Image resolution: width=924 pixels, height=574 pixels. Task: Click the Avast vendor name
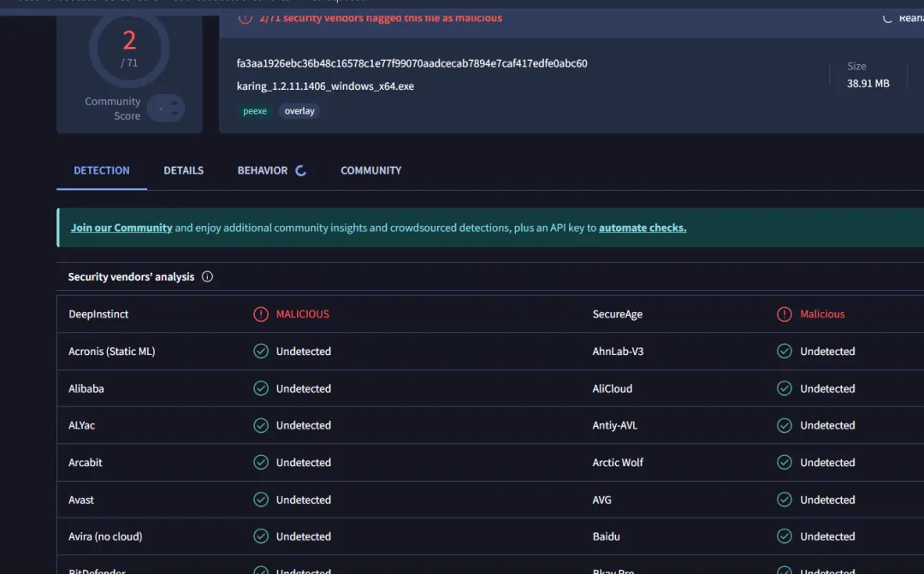point(80,500)
